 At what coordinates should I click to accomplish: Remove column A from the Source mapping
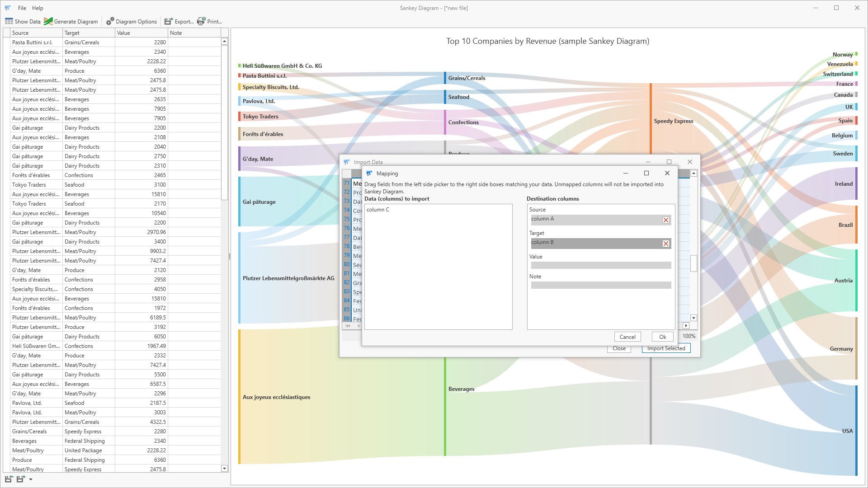[665, 220]
